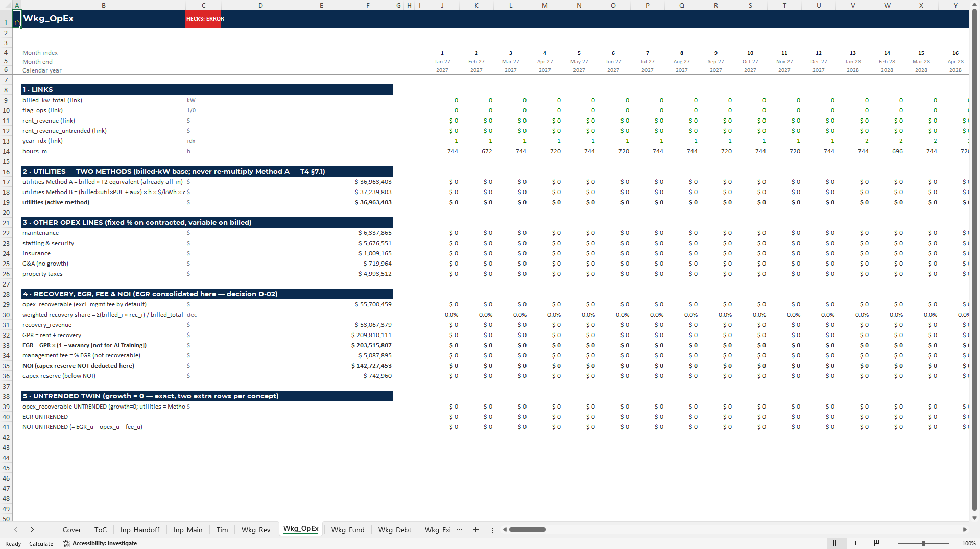
Task: Select the Jan-27 month end cell
Action: 442,62
